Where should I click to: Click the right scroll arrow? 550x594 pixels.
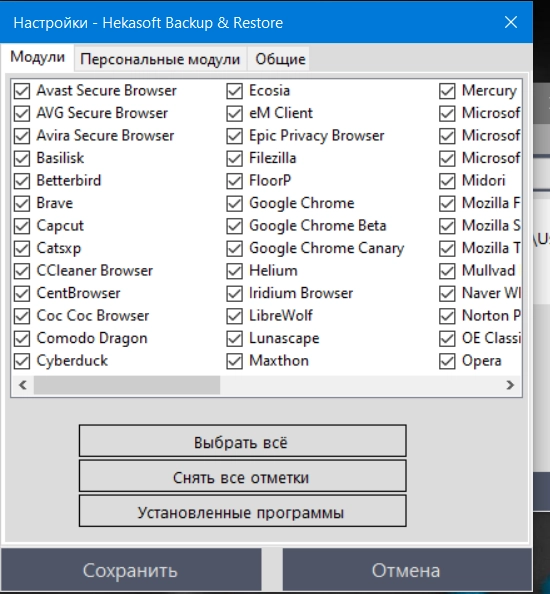(x=510, y=385)
